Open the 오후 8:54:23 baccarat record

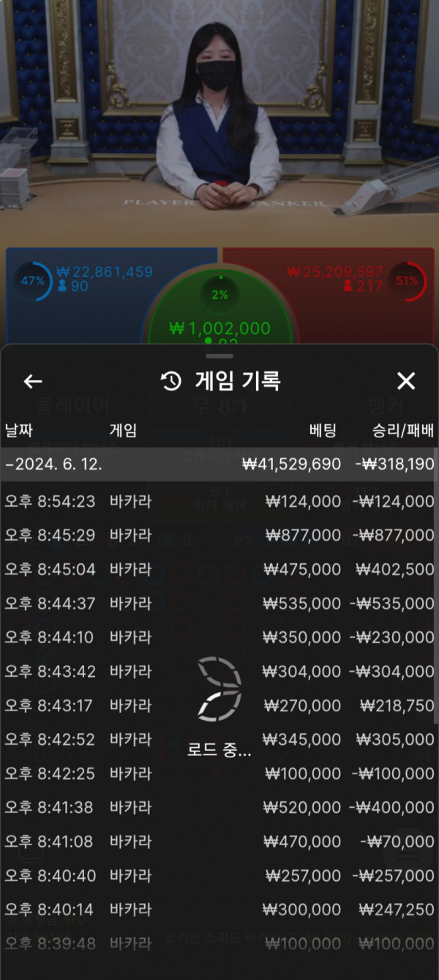pos(219,502)
